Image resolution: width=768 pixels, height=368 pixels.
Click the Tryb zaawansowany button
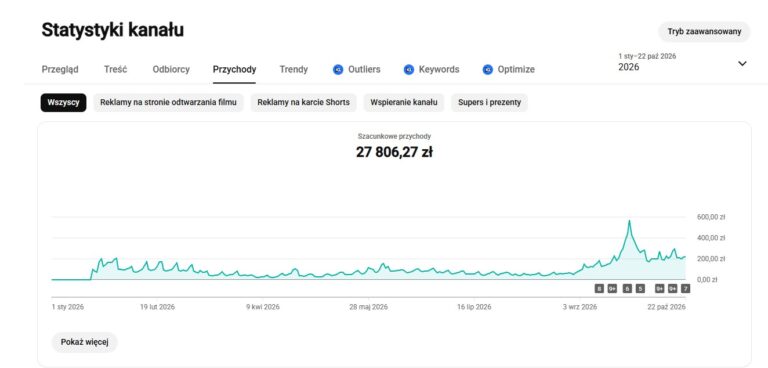click(x=704, y=32)
